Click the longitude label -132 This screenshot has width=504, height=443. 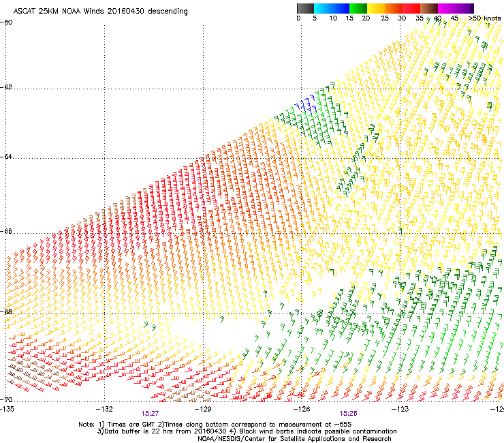coord(104,409)
